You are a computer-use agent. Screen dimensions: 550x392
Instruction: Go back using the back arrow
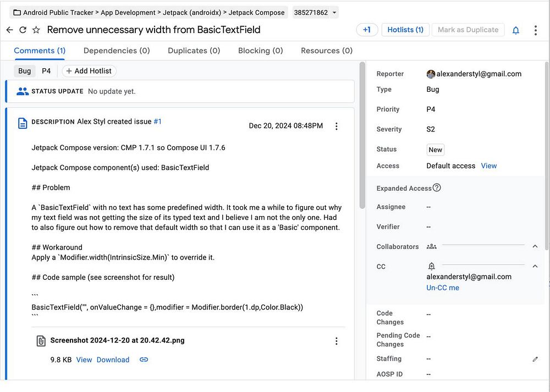9,30
